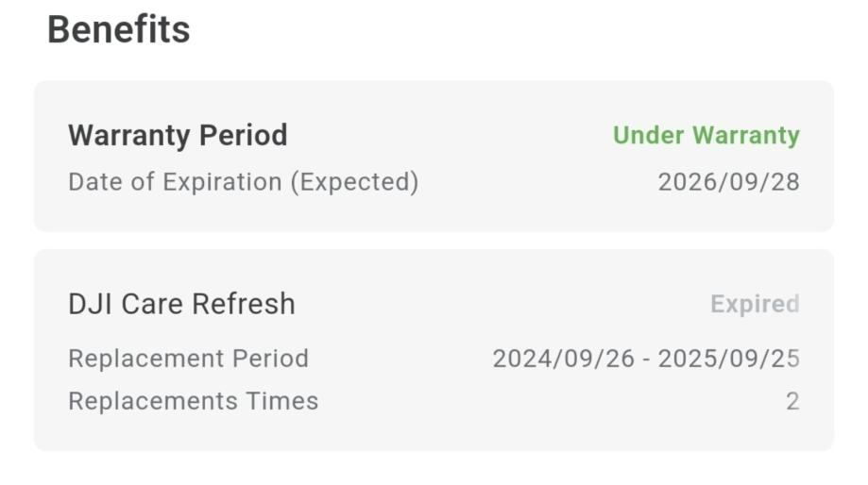Click the gray Expired status
The width and height of the screenshot is (868, 485).
[x=754, y=304]
